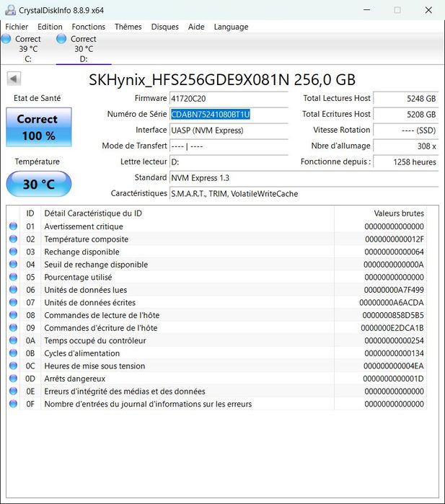Click status orb of Unités de données écrites row
The image size is (445, 504).
(13, 302)
